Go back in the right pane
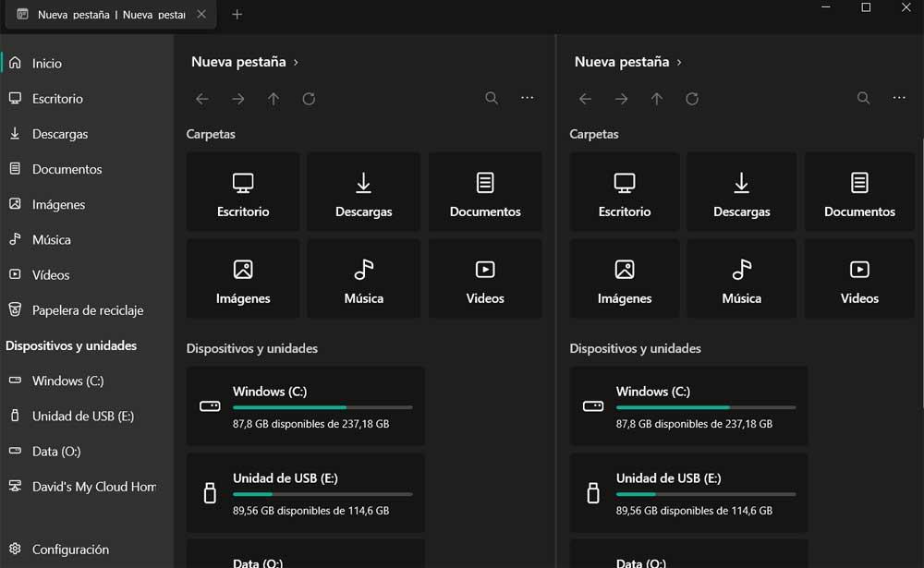924x568 pixels. pyautogui.click(x=585, y=99)
